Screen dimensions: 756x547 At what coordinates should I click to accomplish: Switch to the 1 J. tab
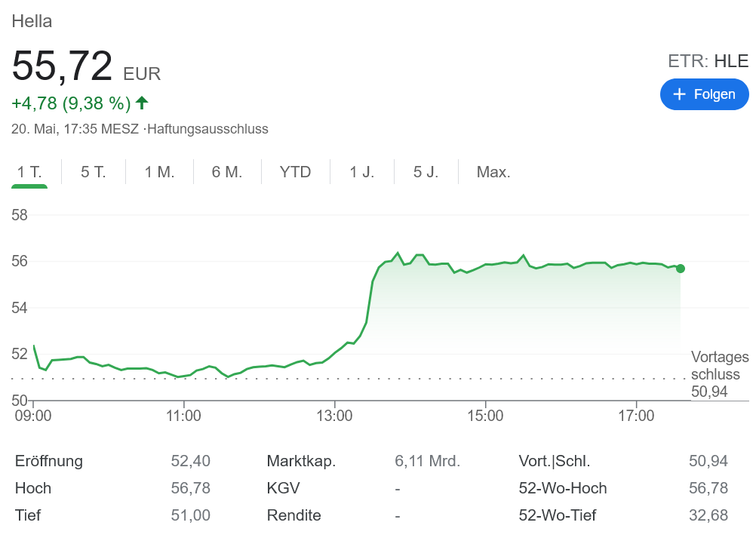click(361, 172)
